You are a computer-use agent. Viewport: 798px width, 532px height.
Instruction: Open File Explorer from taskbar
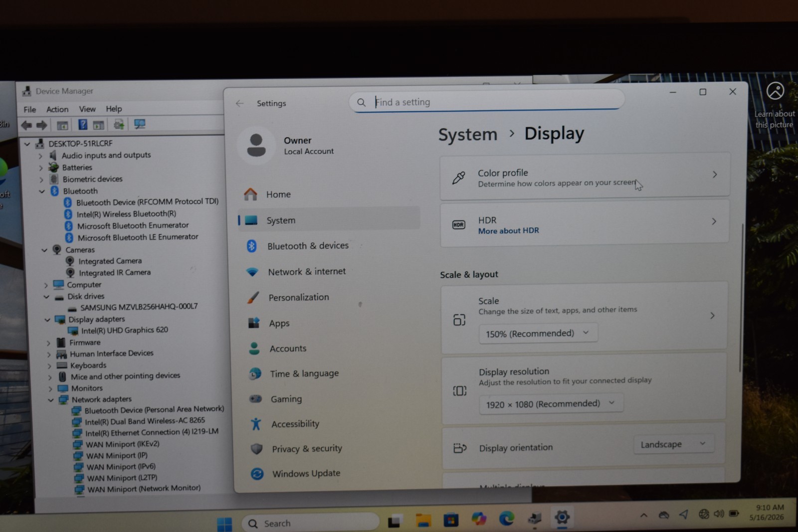pos(423,521)
